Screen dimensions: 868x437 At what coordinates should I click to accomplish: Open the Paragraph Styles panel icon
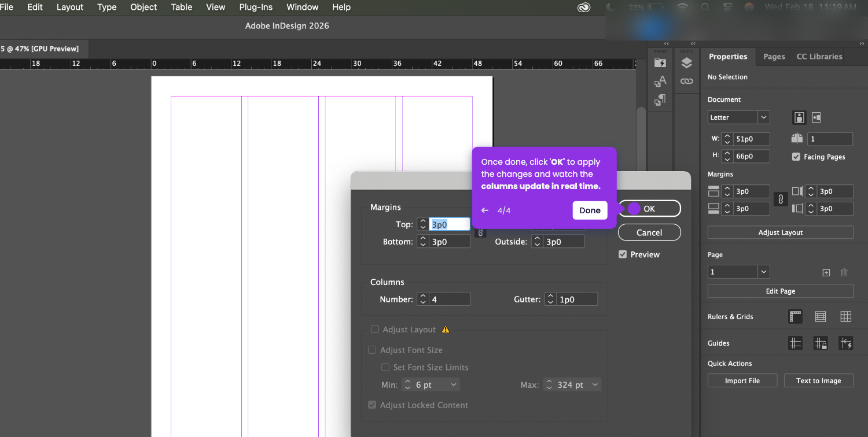(x=660, y=101)
